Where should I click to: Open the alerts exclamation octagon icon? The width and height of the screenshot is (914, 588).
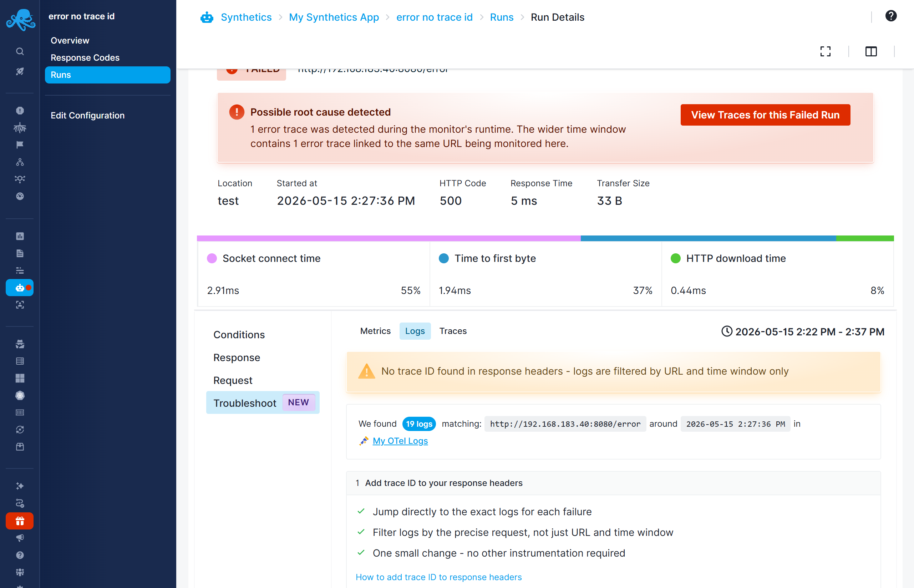pos(20,110)
